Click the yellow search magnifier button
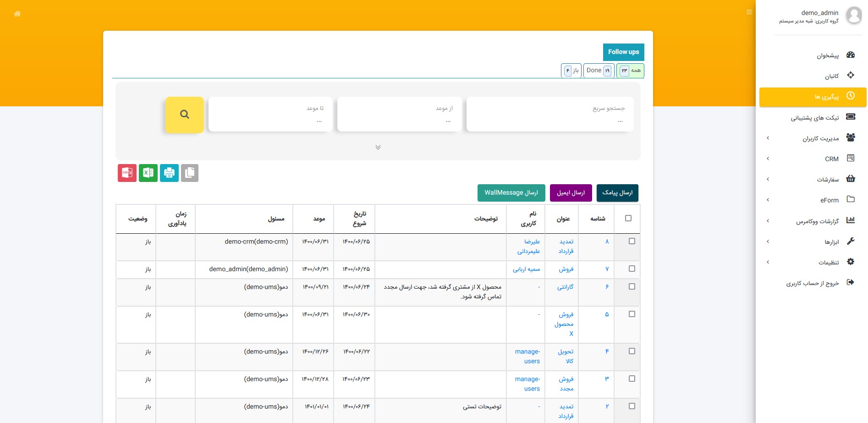This screenshot has height=423, width=868. (184, 115)
